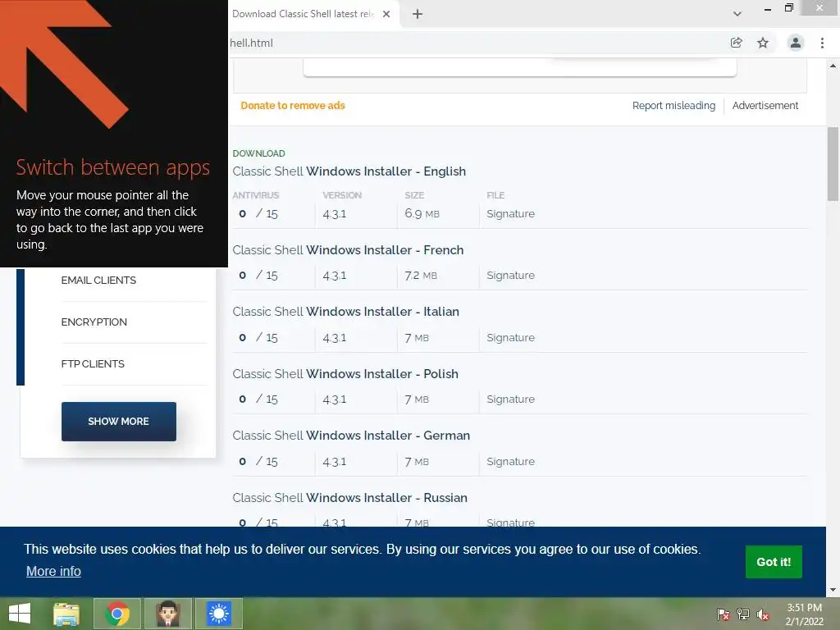840x630 pixels.
Task: Open Signature file for French installer
Action: pos(510,276)
